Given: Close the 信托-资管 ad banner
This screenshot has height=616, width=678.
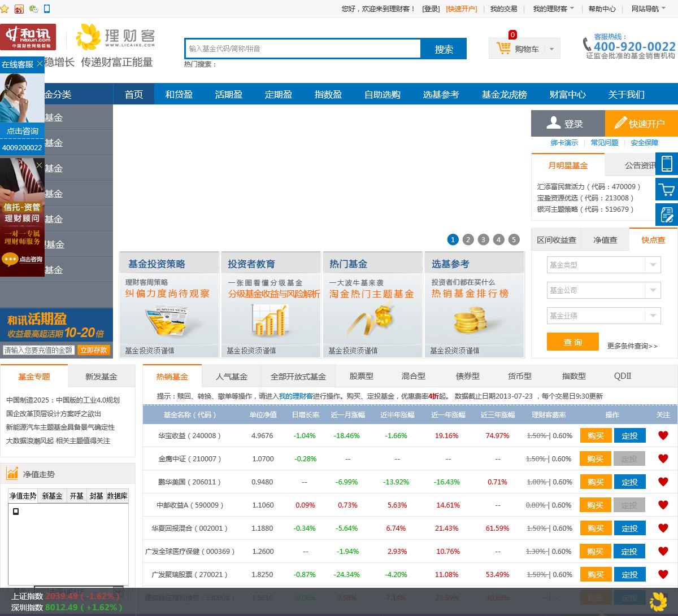Looking at the screenshot, I should [39, 165].
